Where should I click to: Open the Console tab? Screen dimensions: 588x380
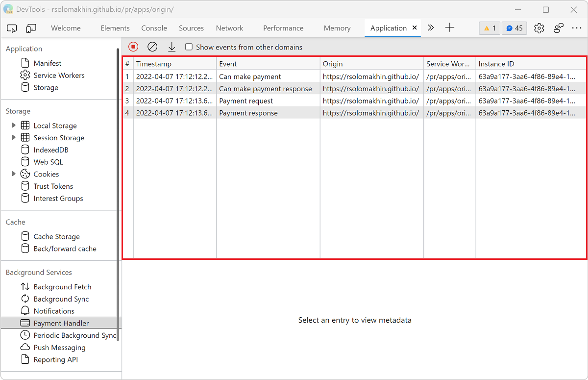coord(154,28)
